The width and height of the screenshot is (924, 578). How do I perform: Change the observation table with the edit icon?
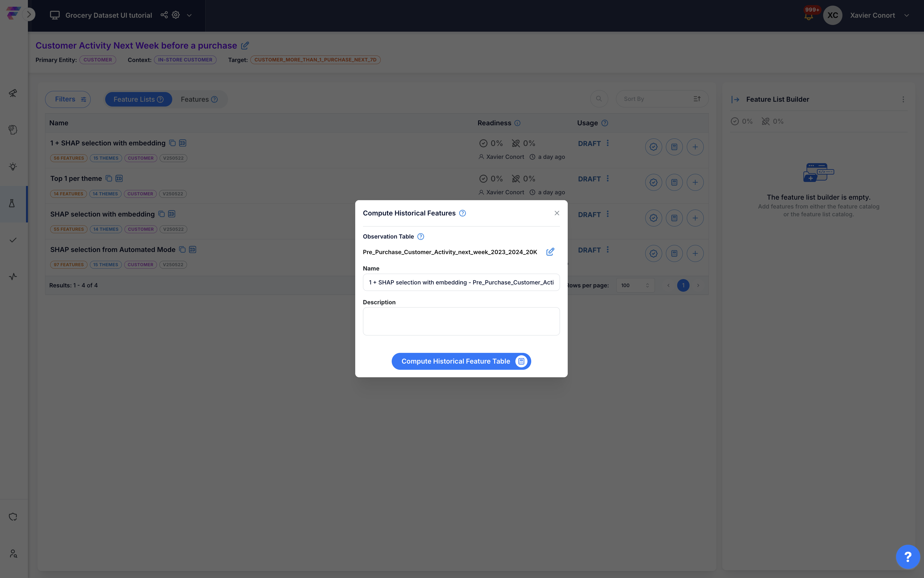coord(550,251)
